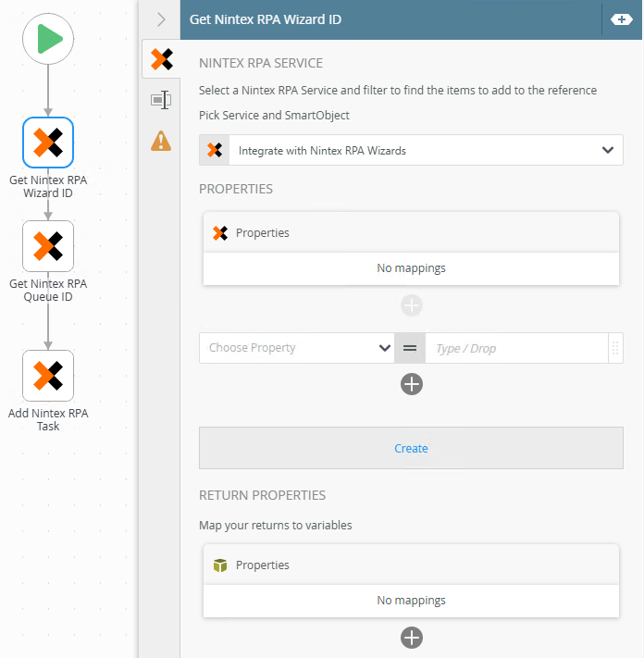Click the input Properties mapping header
The width and height of the screenshot is (644, 658).
(x=411, y=233)
